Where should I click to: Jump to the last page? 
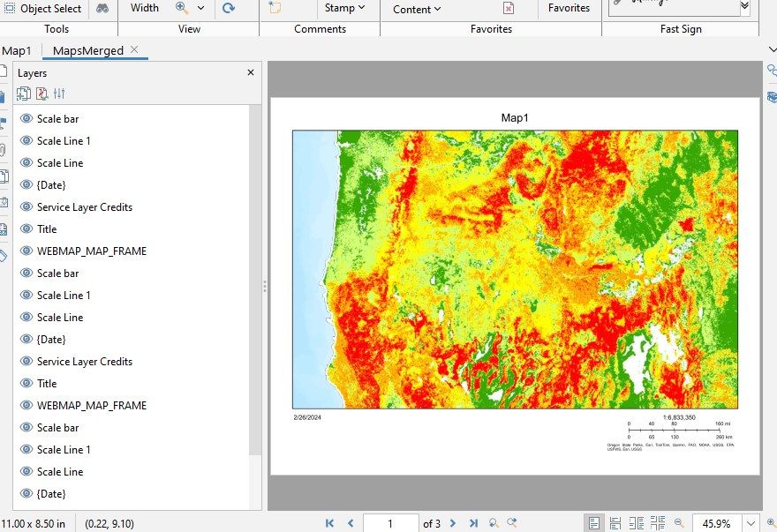click(474, 523)
